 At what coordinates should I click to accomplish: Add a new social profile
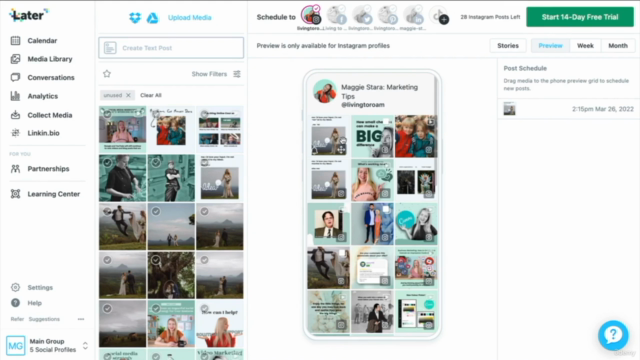click(439, 15)
